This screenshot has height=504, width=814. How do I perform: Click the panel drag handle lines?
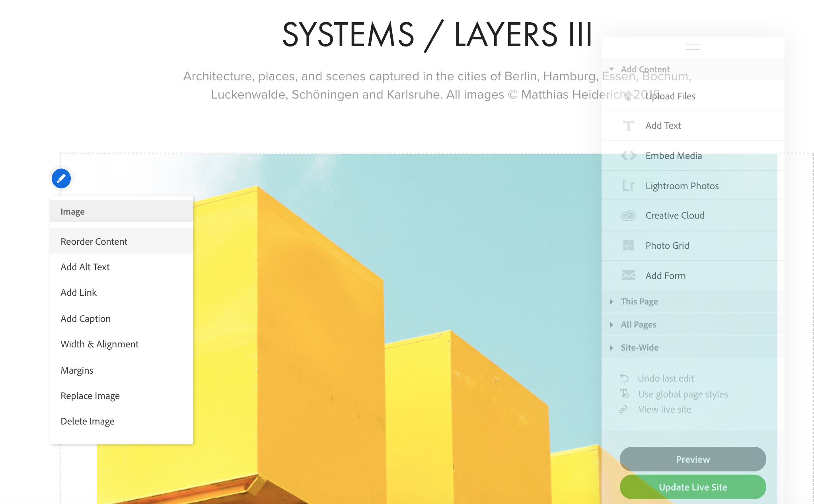[693, 47]
